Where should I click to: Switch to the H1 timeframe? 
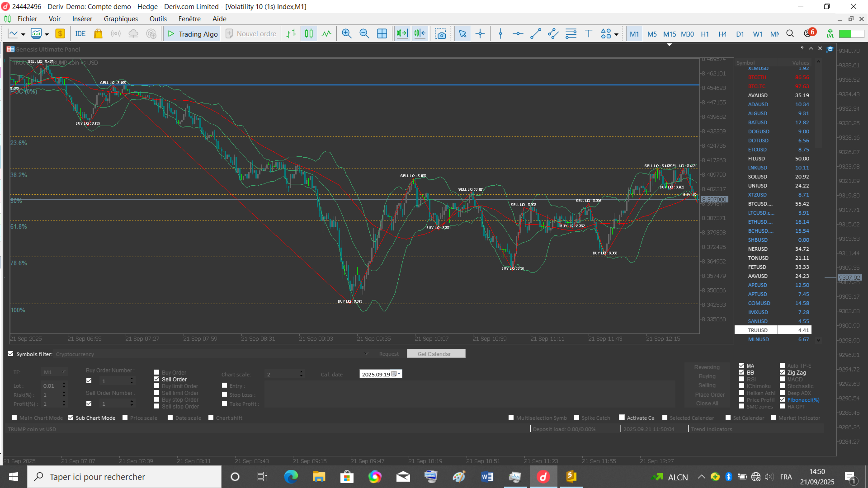point(705,34)
